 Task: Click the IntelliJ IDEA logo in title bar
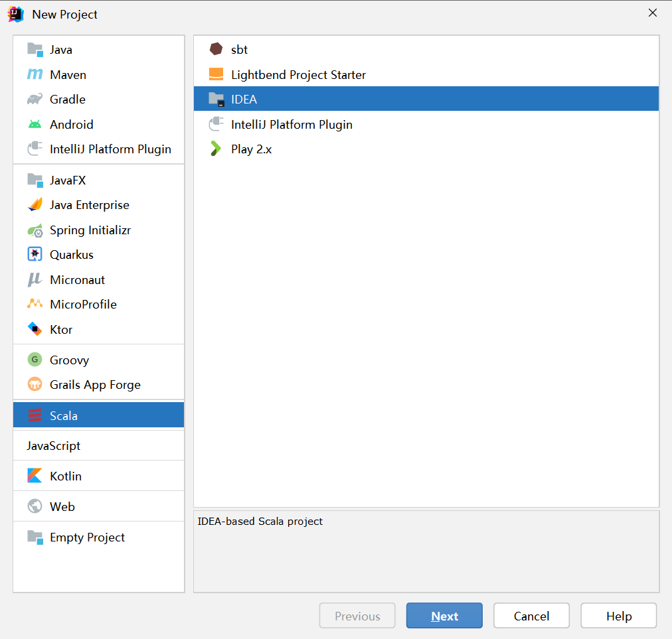[x=16, y=14]
